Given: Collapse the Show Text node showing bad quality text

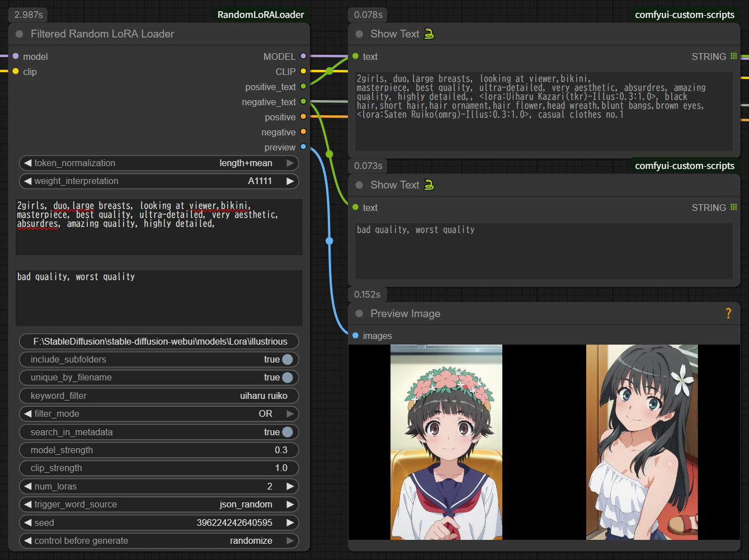Looking at the screenshot, I should 359,185.
